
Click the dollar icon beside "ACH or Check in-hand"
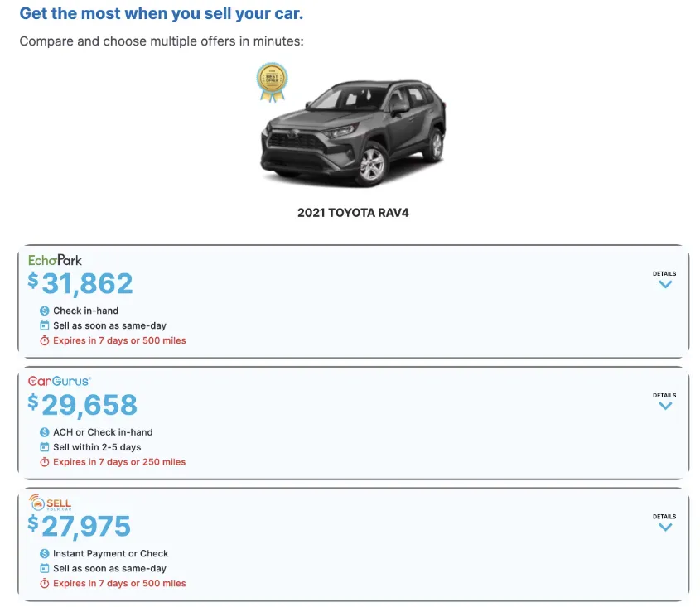pyautogui.click(x=44, y=432)
